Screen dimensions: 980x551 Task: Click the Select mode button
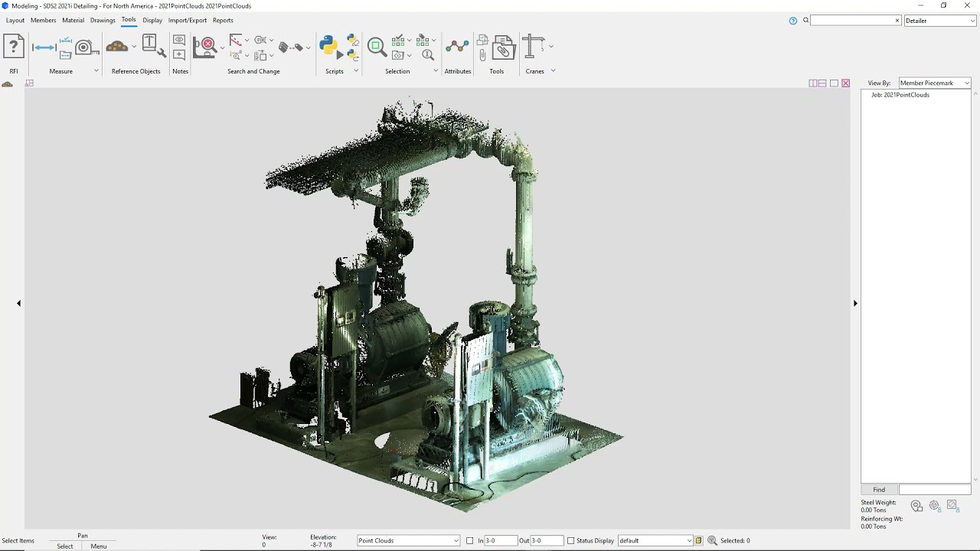65,546
